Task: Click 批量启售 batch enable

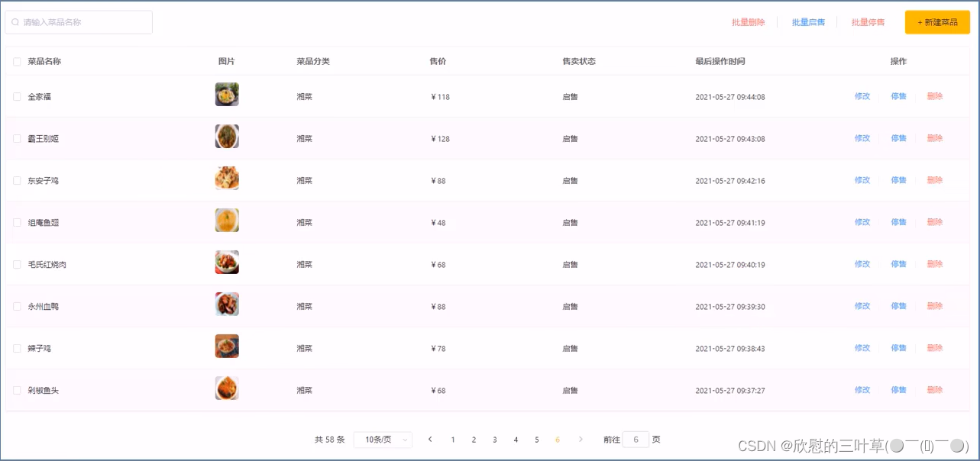Action: pyautogui.click(x=808, y=23)
